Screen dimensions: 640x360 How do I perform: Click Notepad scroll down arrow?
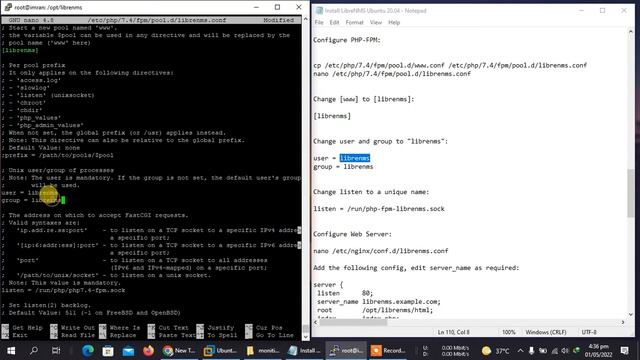click(x=631, y=315)
